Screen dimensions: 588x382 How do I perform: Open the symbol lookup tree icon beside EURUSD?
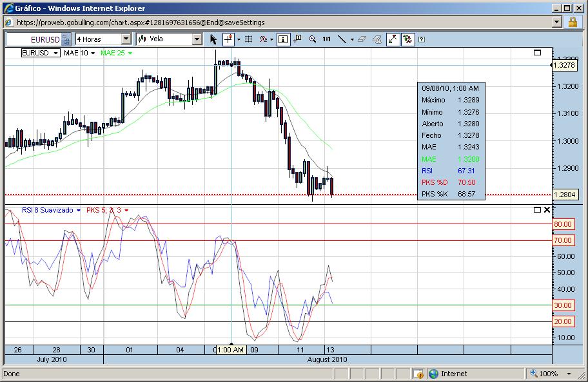pyautogui.click(x=66, y=39)
